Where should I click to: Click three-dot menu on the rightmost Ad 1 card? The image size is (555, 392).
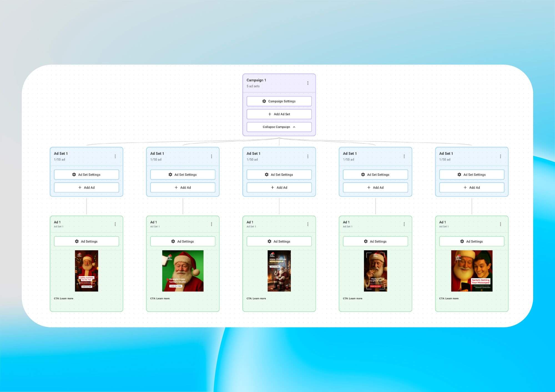pyautogui.click(x=500, y=224)
